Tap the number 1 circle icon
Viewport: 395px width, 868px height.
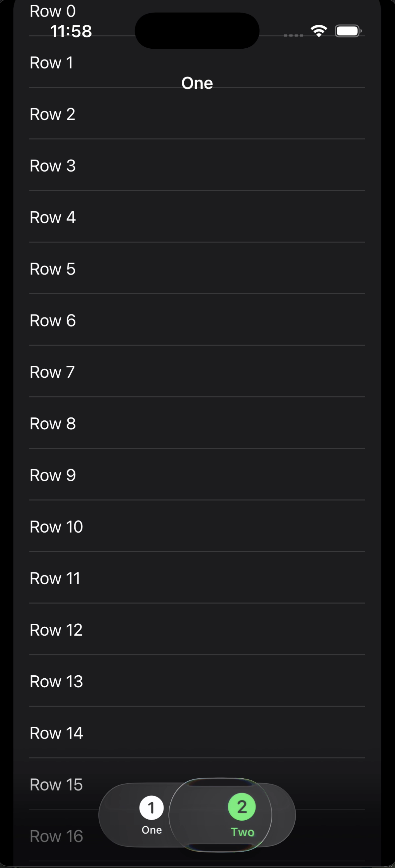coord(151,808)
